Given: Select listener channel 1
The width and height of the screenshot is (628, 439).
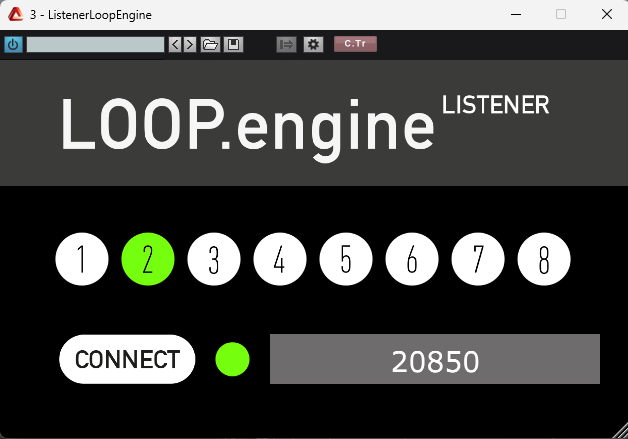Looking at the screenshot, I should 82,259.
